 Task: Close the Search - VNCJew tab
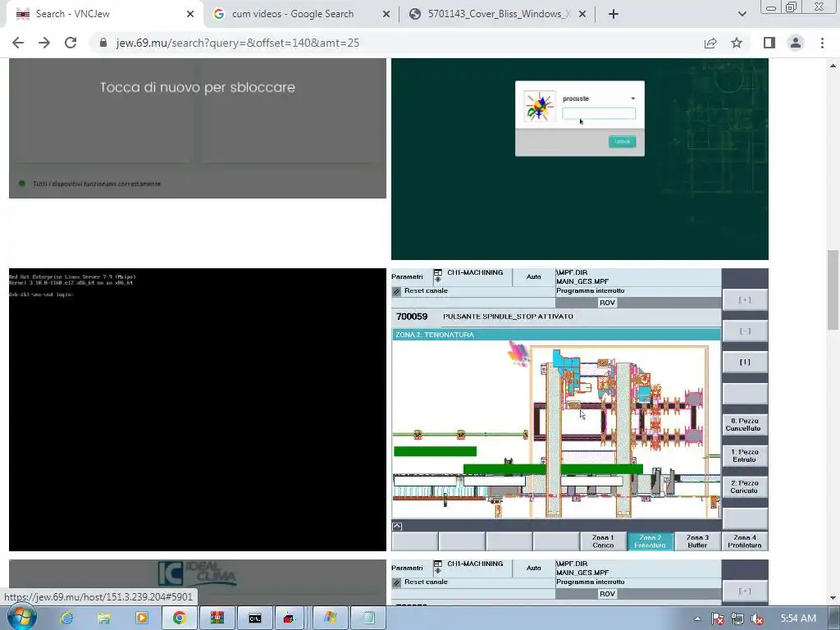tap(190, 15)
